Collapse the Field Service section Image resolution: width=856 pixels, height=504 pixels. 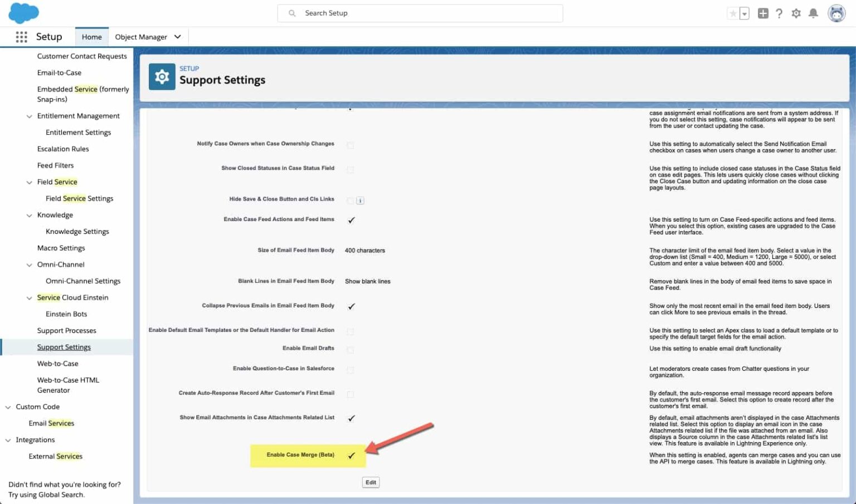click(30, 182)
